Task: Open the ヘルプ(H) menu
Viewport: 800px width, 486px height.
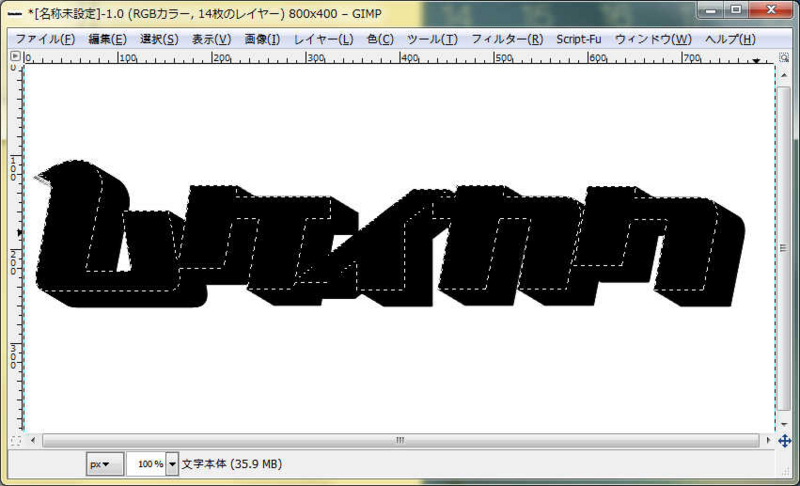Action: pyautogui.click(x=730, y=39)
